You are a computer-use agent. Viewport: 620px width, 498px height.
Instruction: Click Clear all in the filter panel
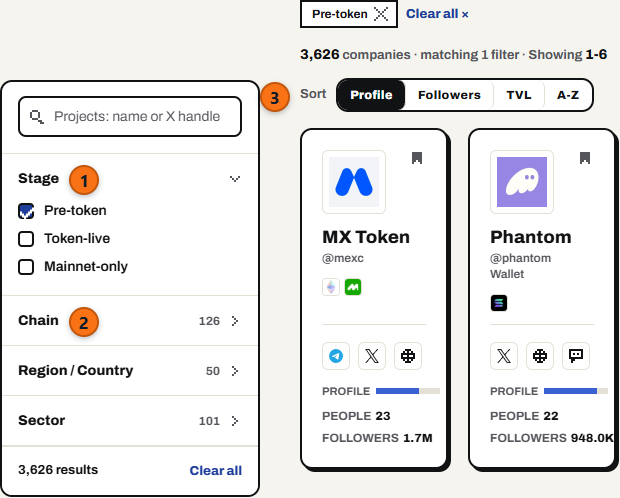click(x=215, y=470)
